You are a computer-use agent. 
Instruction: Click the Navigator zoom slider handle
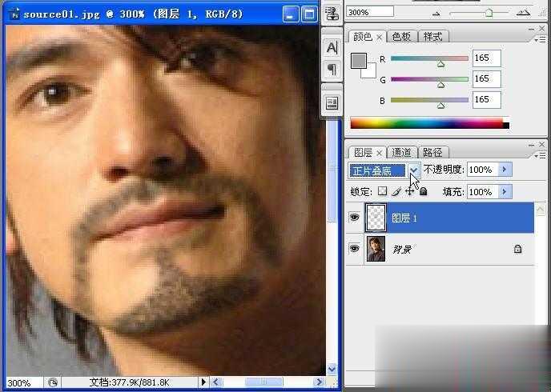point(489,14)
